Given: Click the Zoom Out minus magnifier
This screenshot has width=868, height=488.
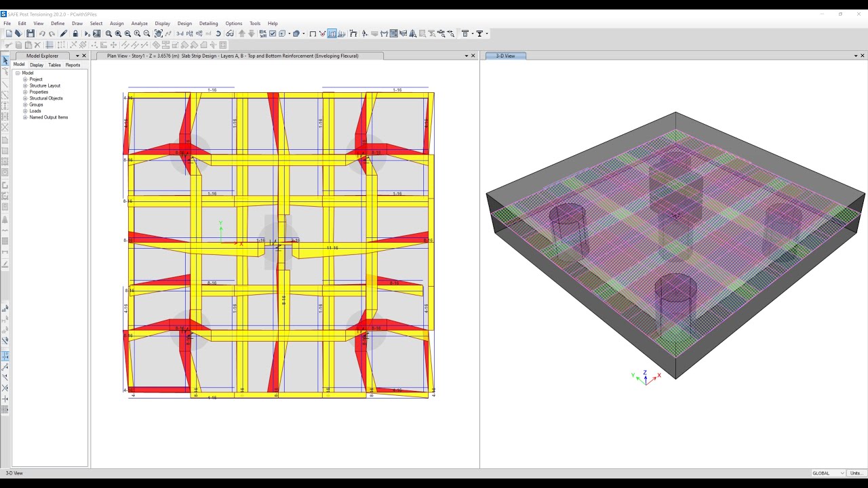Looking at the screenshot, I should tap(146, 33).
